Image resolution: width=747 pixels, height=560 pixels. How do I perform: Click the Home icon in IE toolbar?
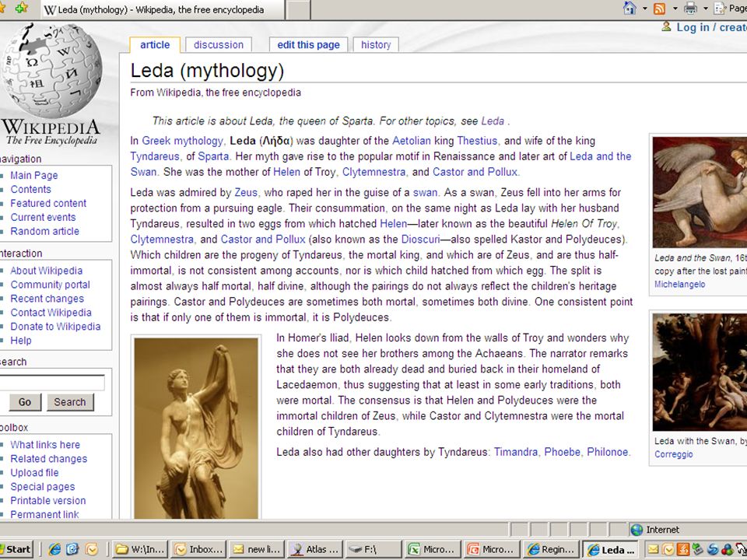630,8
